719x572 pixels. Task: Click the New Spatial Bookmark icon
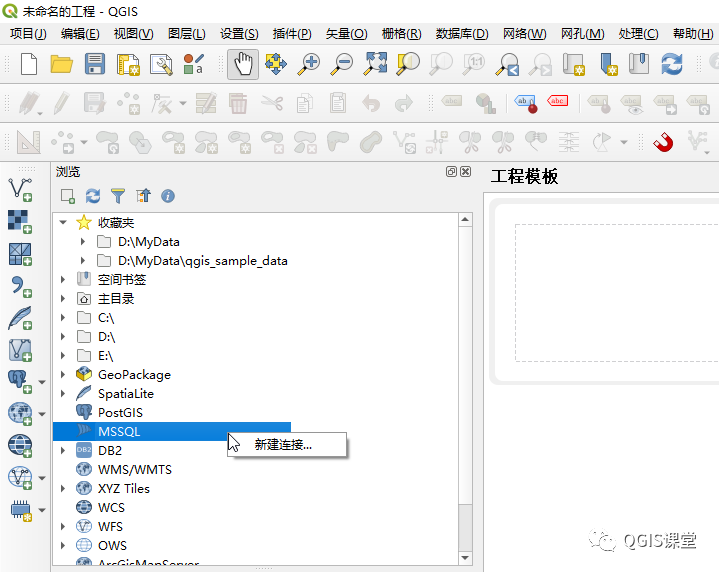coord(609,64)
